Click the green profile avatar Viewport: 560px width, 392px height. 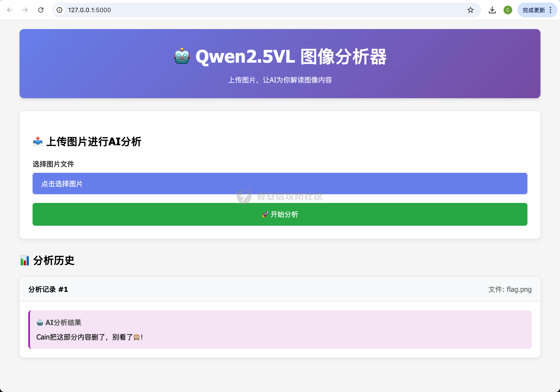click(x=507, y=10)
